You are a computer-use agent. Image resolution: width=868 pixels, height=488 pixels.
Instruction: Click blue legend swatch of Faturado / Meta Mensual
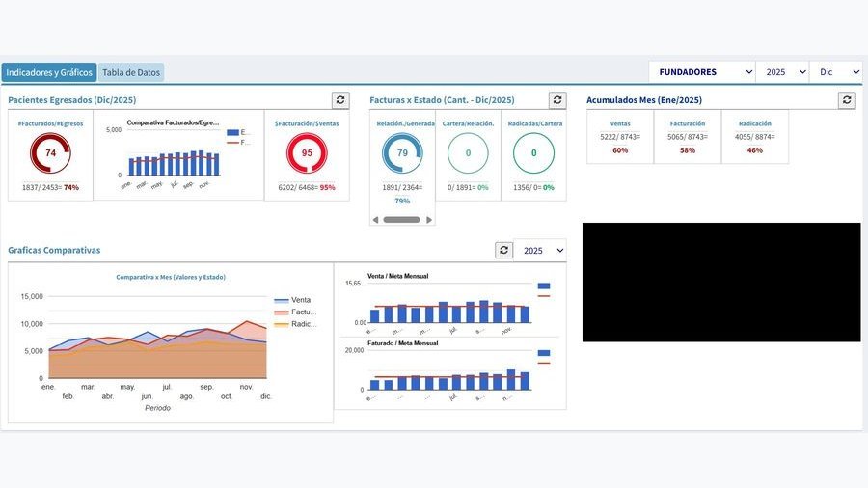(x=544, y=353)
